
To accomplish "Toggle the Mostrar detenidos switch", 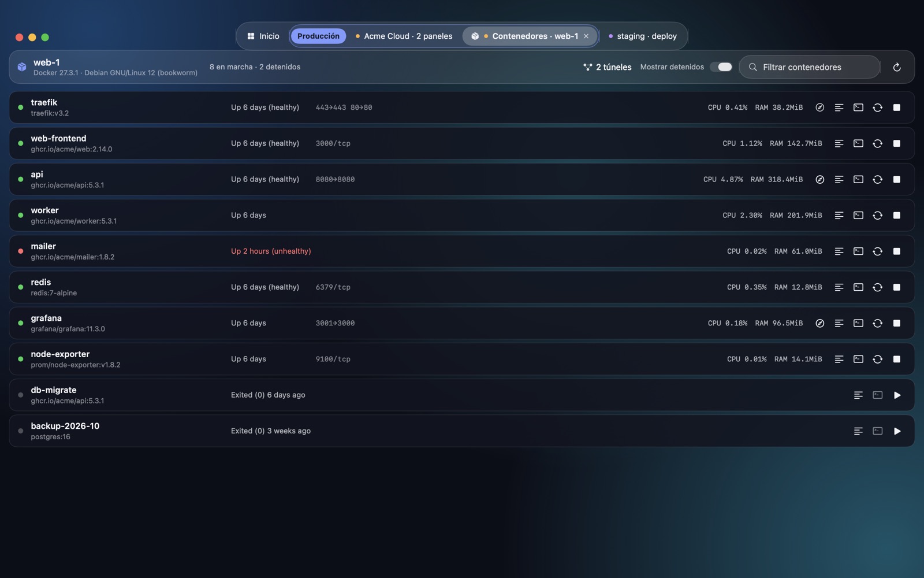I will click(x=721, y=67).
